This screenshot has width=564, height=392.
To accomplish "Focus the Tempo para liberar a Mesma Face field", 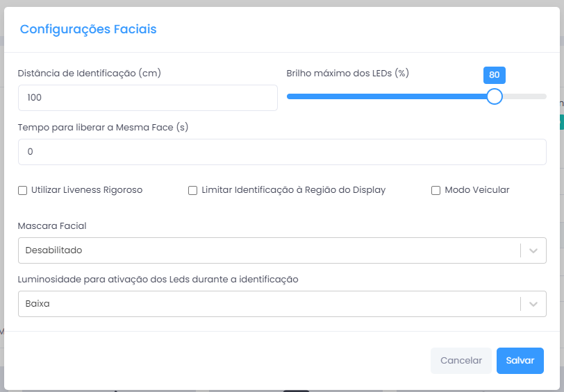I will click(282, 152).
